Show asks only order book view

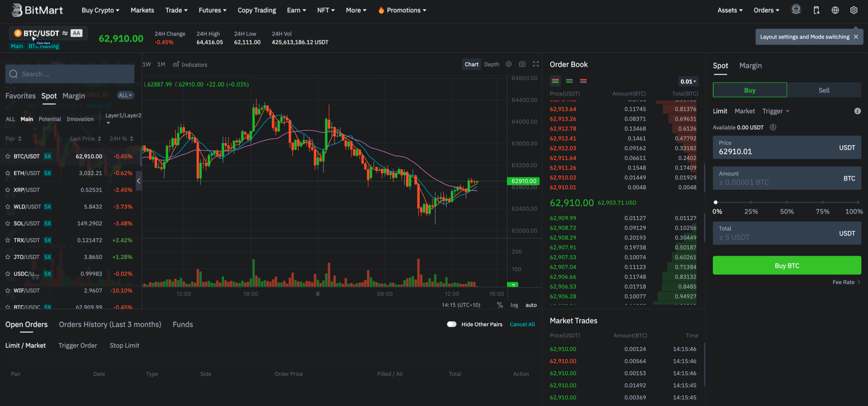(583, 81)
